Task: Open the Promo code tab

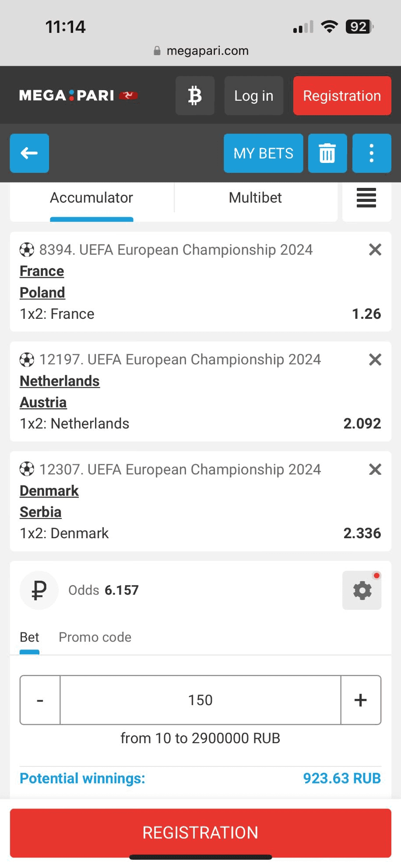Action: coord(95,637)
